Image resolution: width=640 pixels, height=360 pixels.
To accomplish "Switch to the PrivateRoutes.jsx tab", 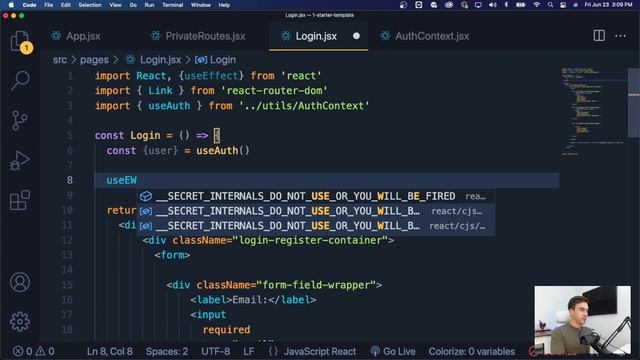I will (x=198, y=36).
